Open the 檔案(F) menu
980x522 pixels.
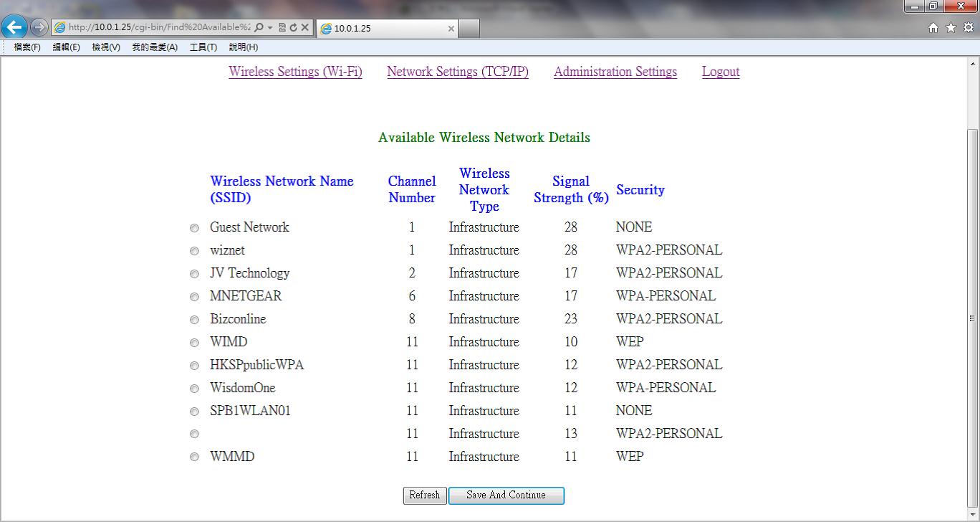click(x=27, y=47)
